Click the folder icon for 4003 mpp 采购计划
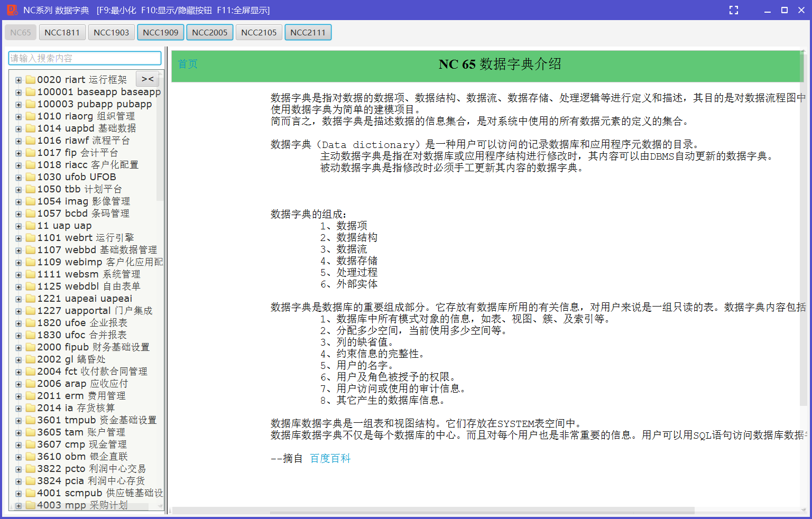 pos(30,505)
